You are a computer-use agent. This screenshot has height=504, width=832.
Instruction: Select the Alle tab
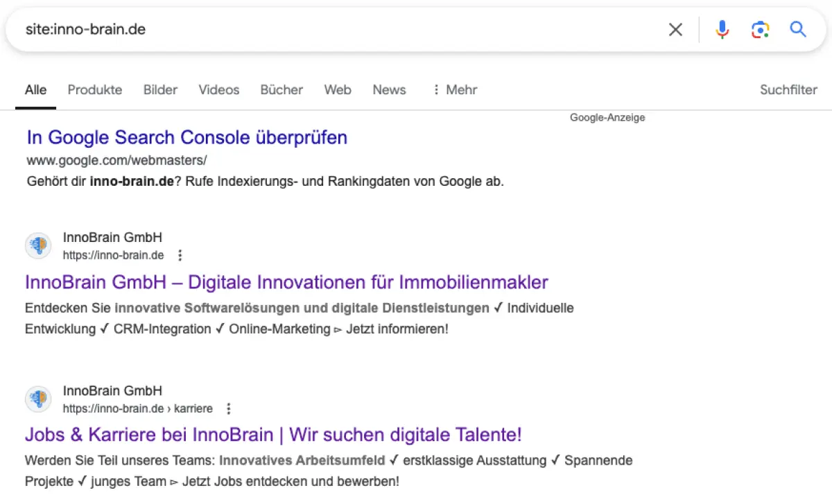pyautogui.click(x=36, y=89)
